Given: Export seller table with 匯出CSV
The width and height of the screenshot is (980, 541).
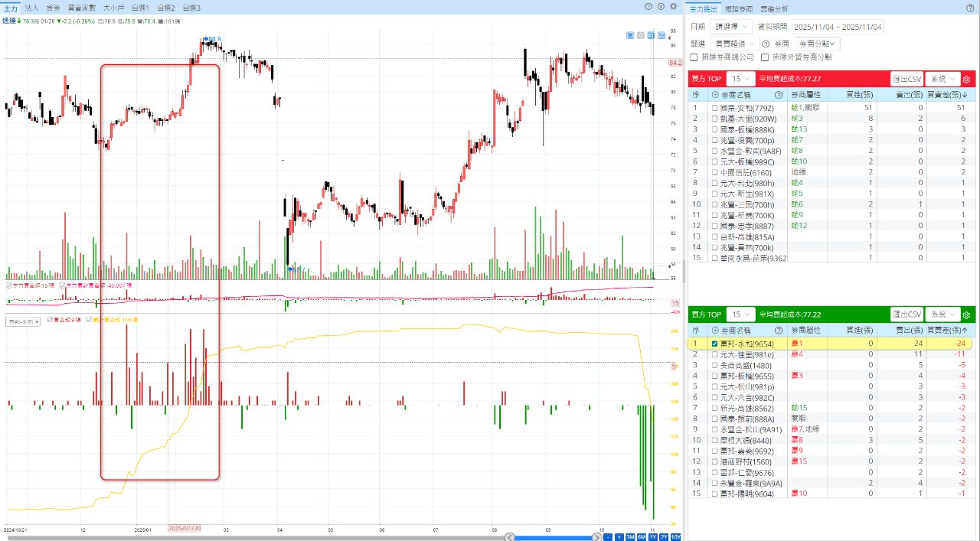Looking at the screenshot, I should coord(906,314).
